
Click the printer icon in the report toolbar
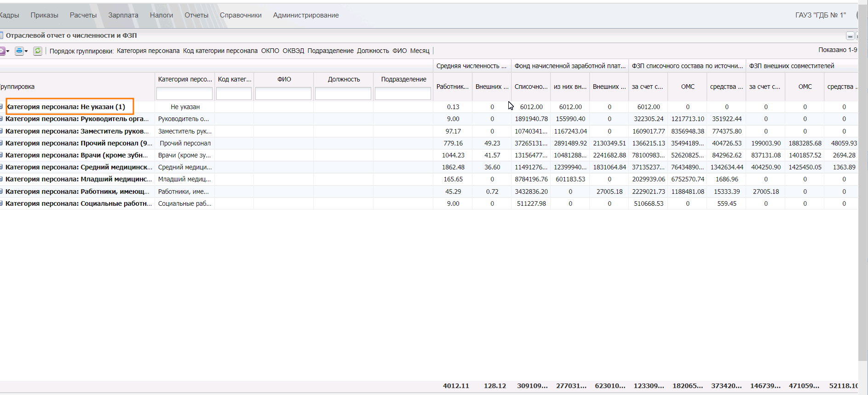click(19, 51)
